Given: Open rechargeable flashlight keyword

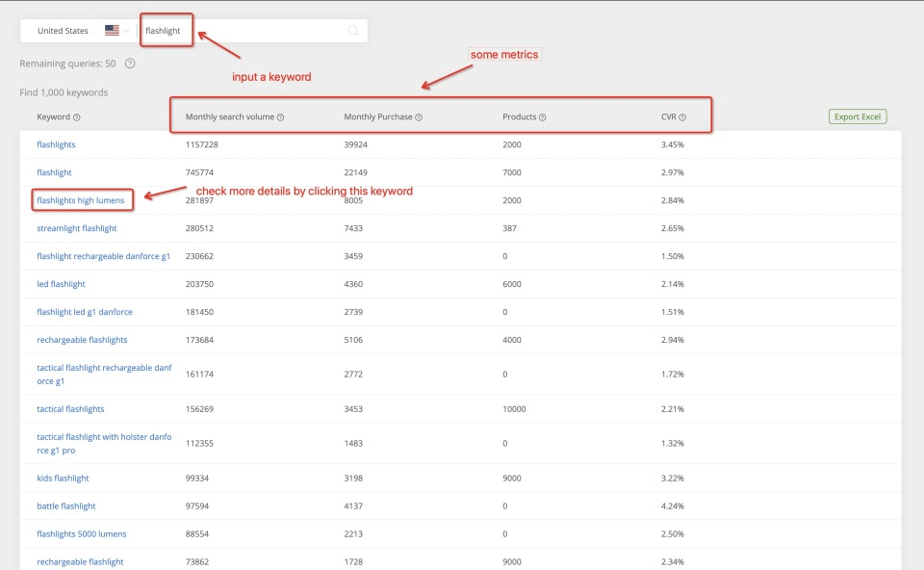Looking at the screenshot, I should [80, 561].
